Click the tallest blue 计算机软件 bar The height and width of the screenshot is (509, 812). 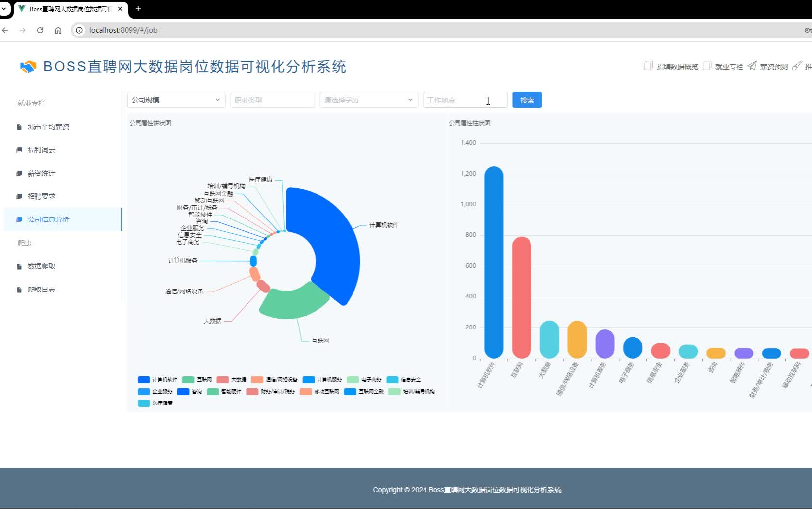494,262
